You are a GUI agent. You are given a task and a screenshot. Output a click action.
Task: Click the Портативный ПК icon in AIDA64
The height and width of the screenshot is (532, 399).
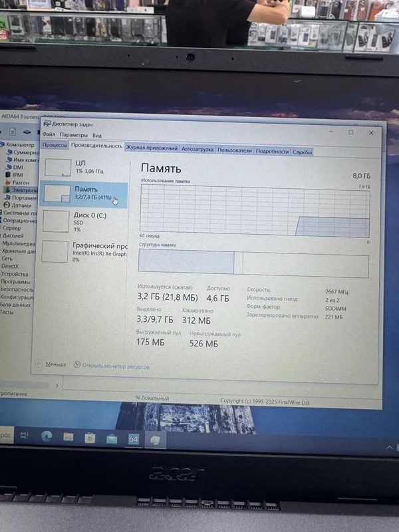pyautogui.click(x=7, y=197)
